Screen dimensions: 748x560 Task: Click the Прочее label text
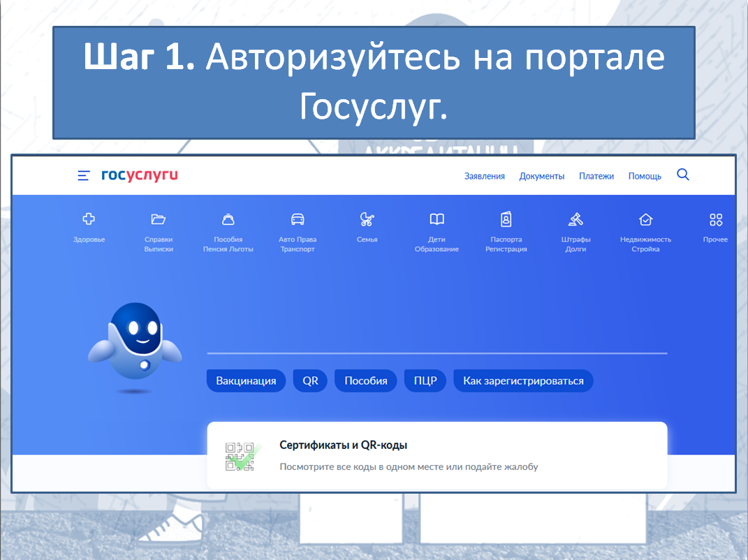point(715,240)
